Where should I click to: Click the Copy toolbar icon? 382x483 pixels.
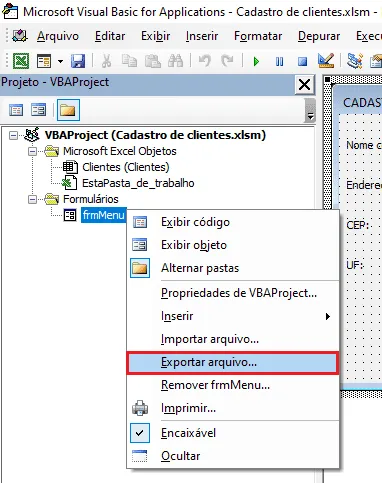pyautogui.click(x=129, y=61)
